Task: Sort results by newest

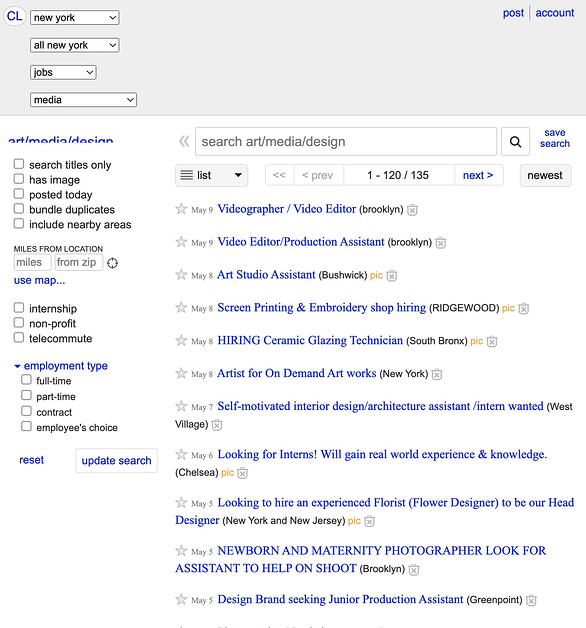Action: [x=545, y=175]
